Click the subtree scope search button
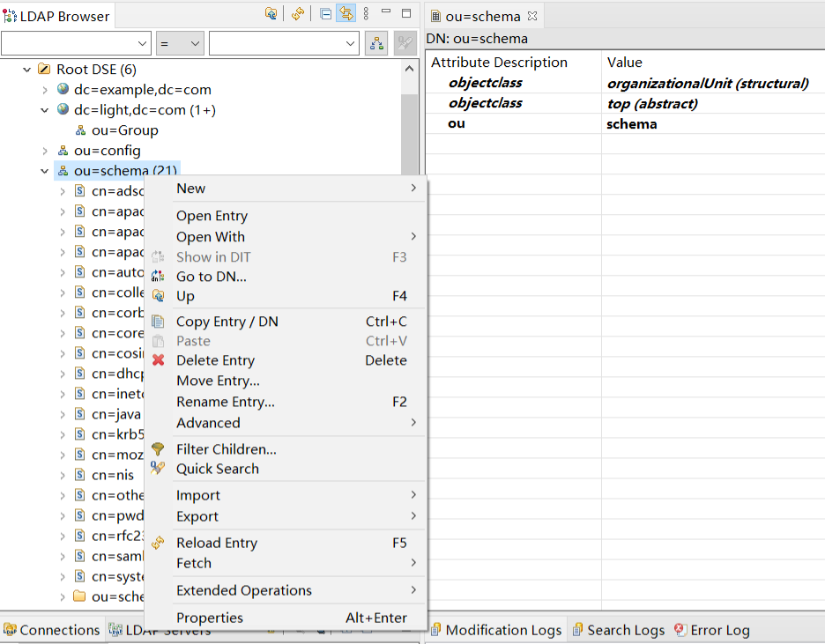This screenshot has width=825, height=644. (377, 43)
